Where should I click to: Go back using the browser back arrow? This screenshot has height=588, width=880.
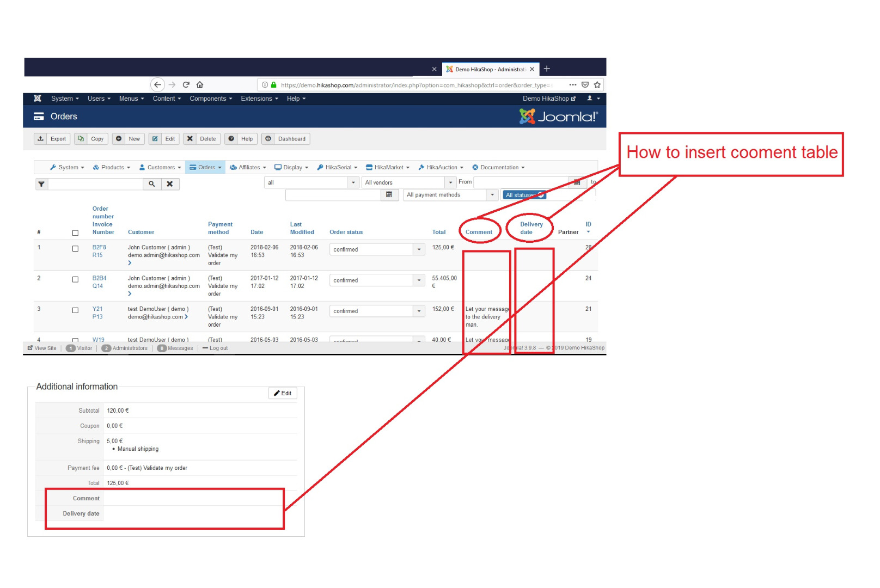point(157,85)
